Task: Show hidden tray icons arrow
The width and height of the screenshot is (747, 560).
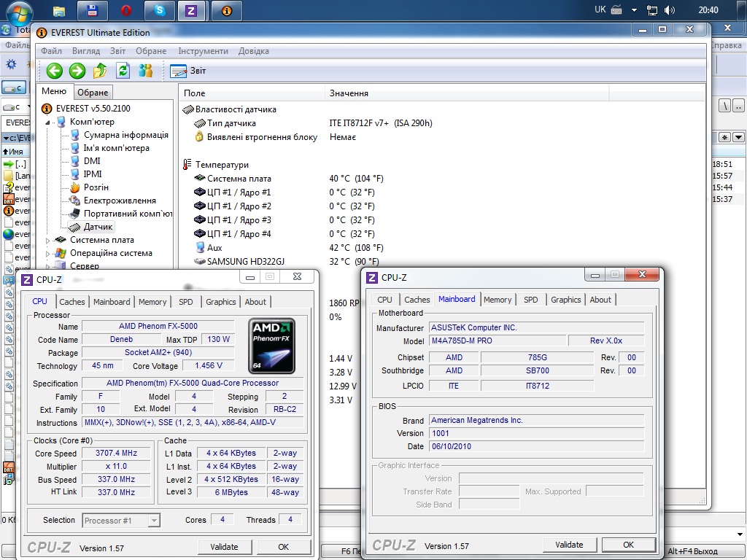Action: point(634,10)
